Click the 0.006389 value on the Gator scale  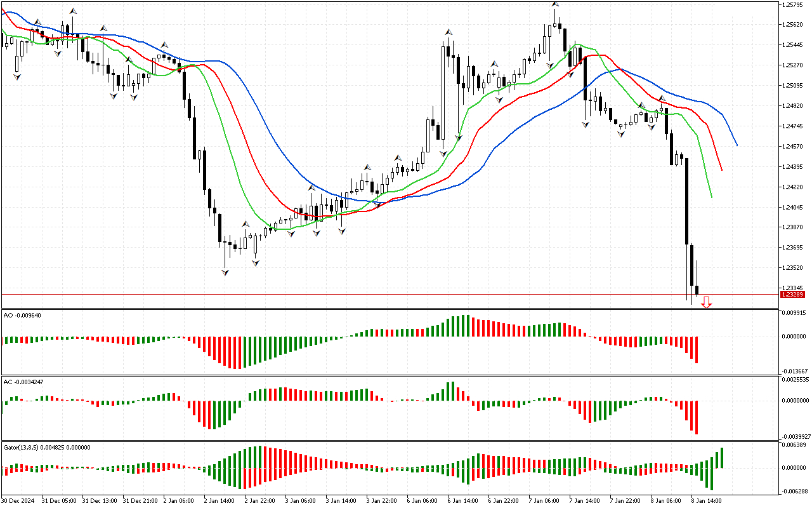pos(795,445)
